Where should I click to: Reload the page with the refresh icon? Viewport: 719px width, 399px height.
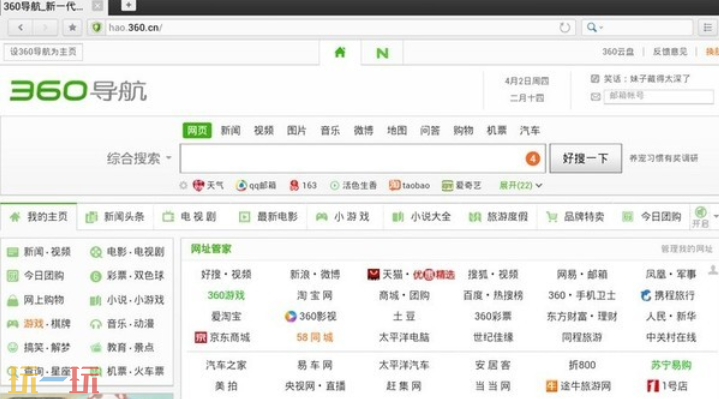pyautogui.click(x=565, y=28)
